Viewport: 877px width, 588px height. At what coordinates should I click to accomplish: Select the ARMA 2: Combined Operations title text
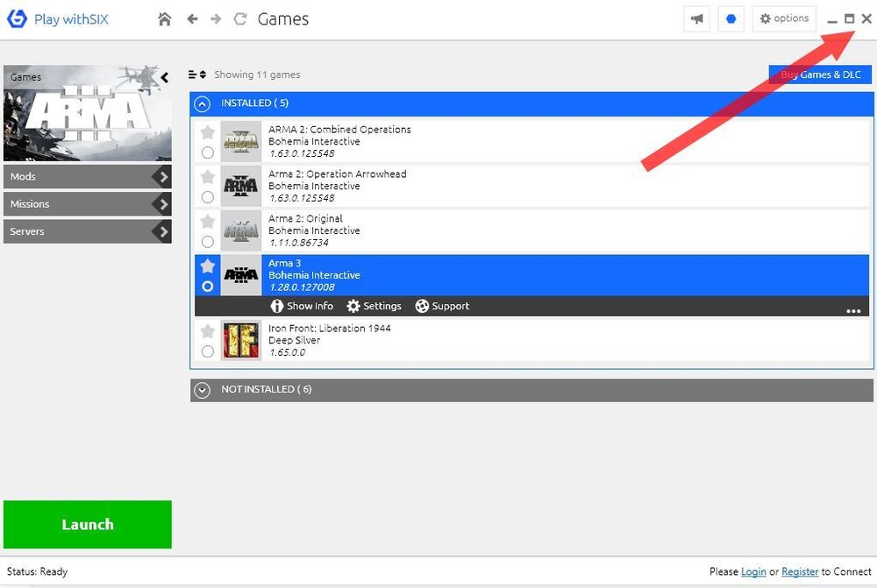tap(339, 130)
